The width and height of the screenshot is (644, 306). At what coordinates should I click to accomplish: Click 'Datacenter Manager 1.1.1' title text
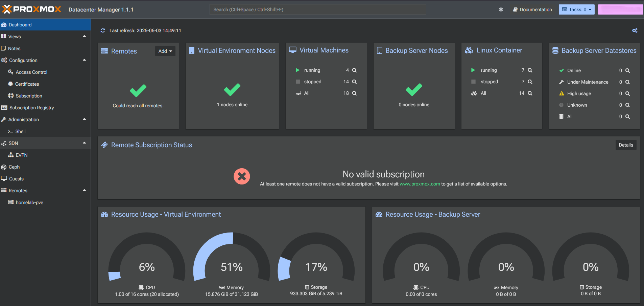101,9
